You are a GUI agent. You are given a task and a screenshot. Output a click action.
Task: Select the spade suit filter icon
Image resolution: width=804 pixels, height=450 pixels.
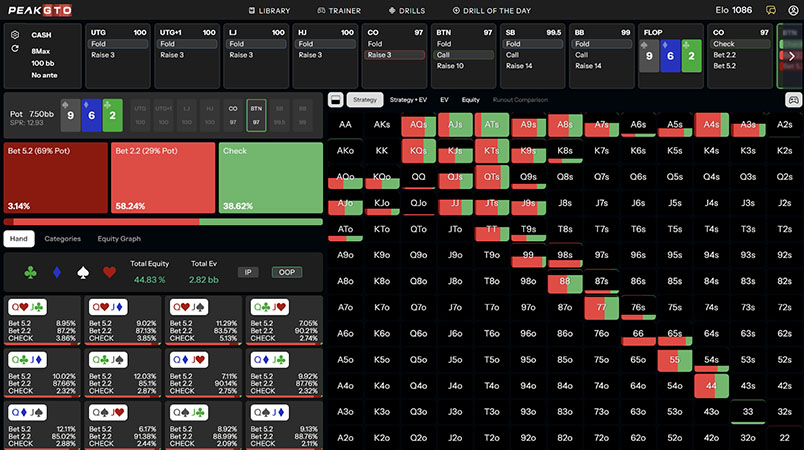(83, 271)
